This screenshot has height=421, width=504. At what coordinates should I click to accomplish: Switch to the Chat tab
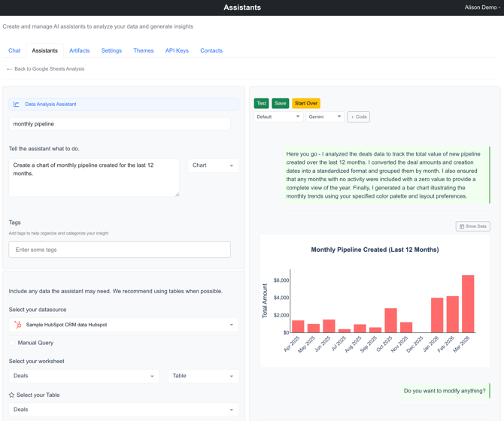14,51
